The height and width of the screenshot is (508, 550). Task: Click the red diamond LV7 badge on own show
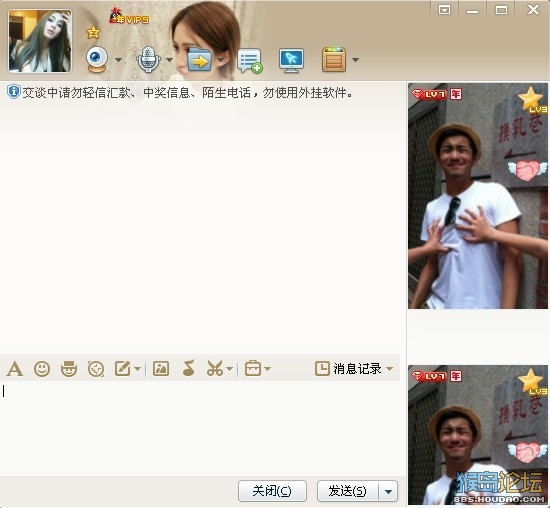[429, 376]
